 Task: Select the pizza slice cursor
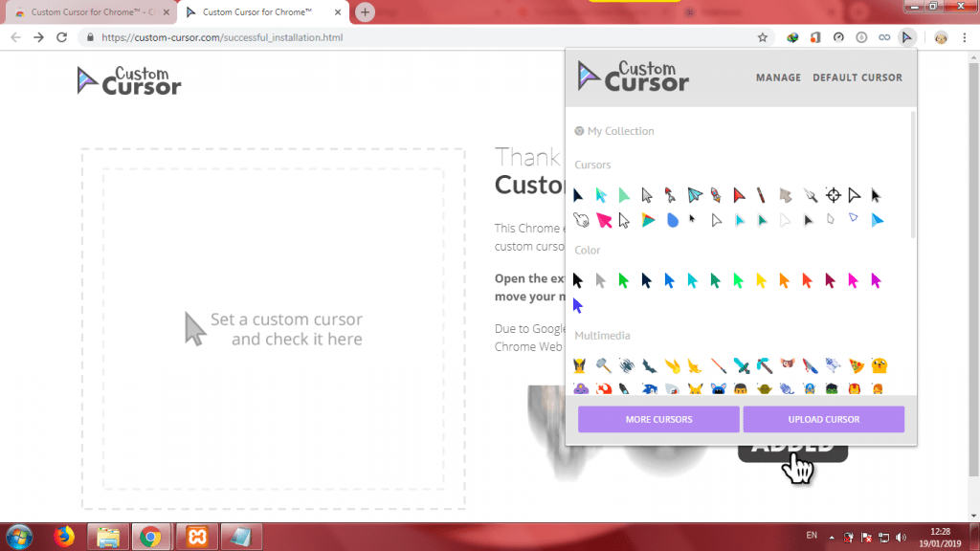[856, 365]
